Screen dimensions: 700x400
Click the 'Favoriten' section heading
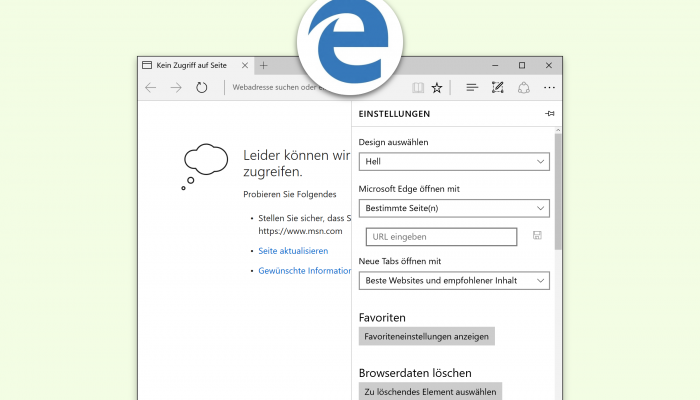click(x=382, y=317)
